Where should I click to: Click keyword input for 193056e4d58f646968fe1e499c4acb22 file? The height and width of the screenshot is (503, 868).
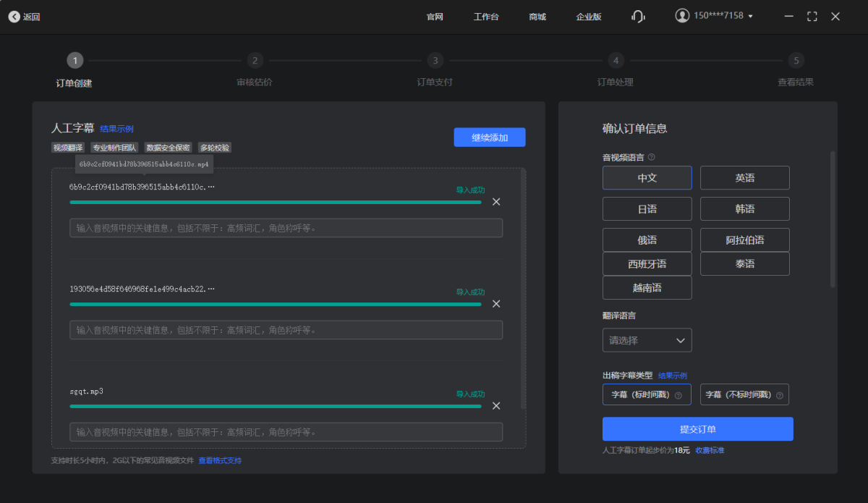(286, 330)
